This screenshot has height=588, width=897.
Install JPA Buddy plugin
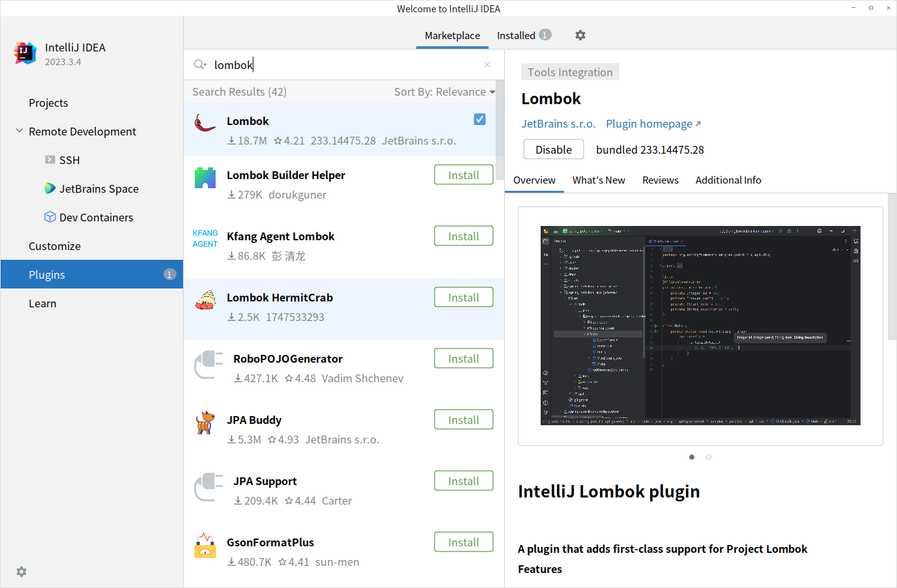click(x=464, y=419)
